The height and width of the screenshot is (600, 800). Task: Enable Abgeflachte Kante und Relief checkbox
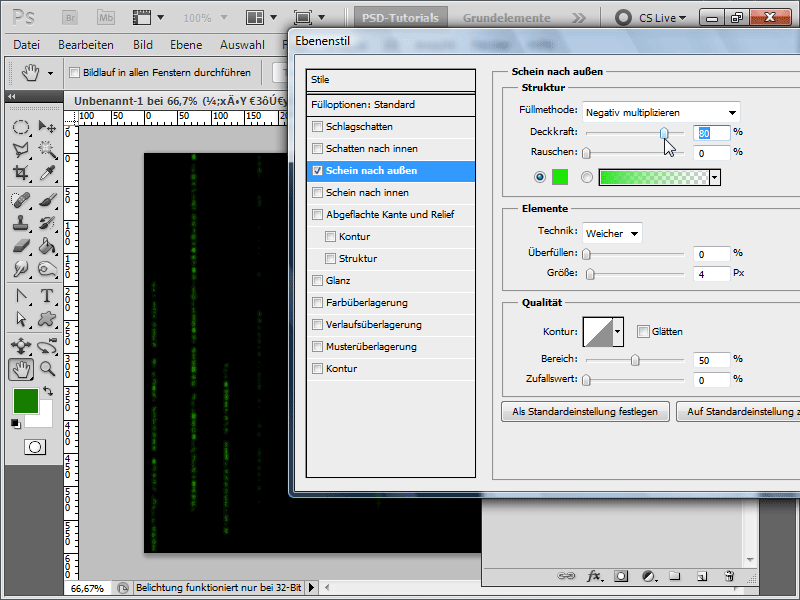tap(317, 214)
